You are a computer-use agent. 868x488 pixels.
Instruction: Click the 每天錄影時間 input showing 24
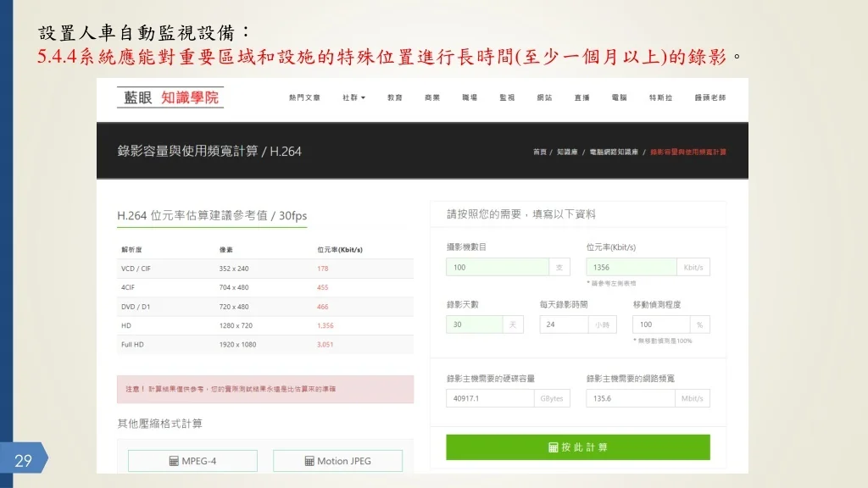point(564,324)
